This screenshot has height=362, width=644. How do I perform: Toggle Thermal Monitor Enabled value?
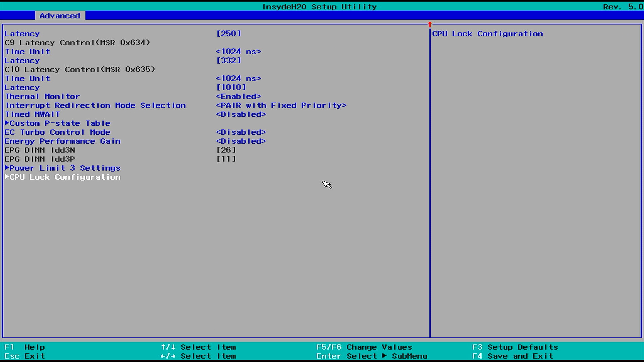click(238, 97)
